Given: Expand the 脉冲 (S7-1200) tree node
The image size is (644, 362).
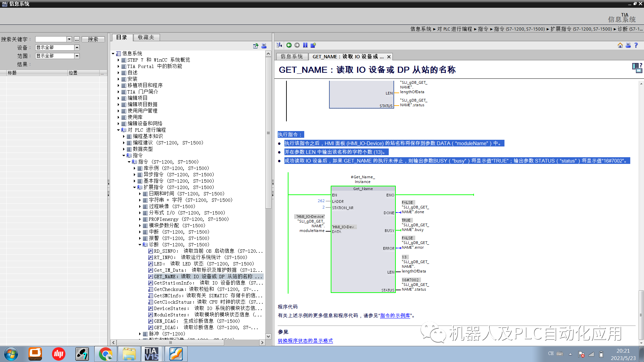Looking at the screenshot, I should pyautogui.click(x=141, y=334).
